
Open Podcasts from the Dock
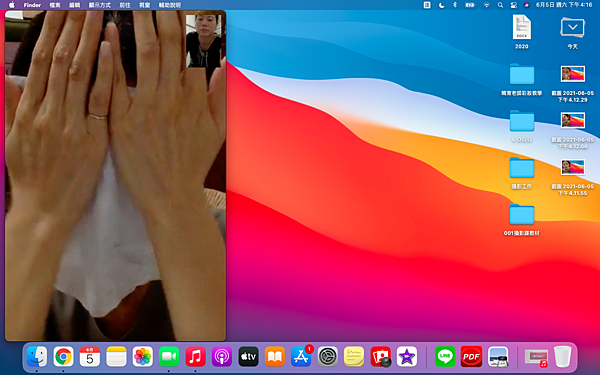(x=222, y=357)
